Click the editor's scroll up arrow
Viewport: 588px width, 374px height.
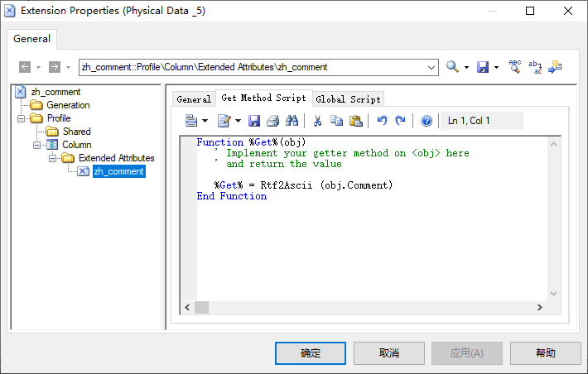(x=553, y=144)
